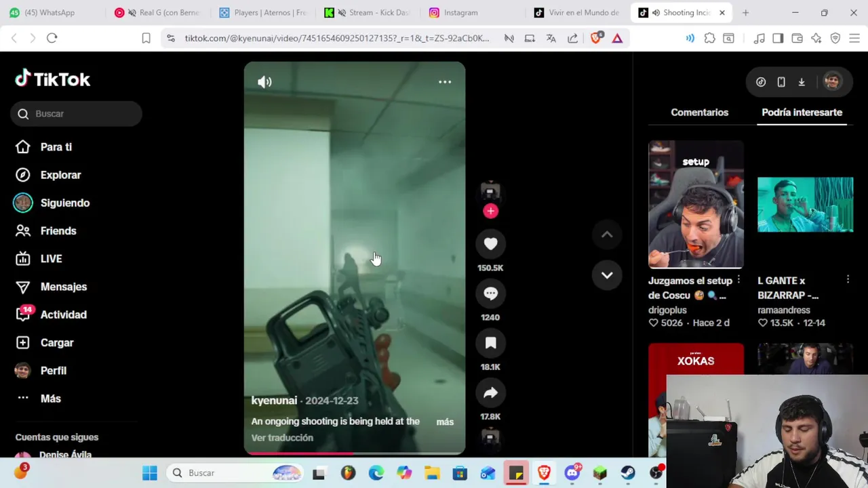Image resolution: width=868 pixels, height=488 pixels.
Task: Click 'Ver traducción' under the caption
Action: pyautogui.click(x=282, y=438)
